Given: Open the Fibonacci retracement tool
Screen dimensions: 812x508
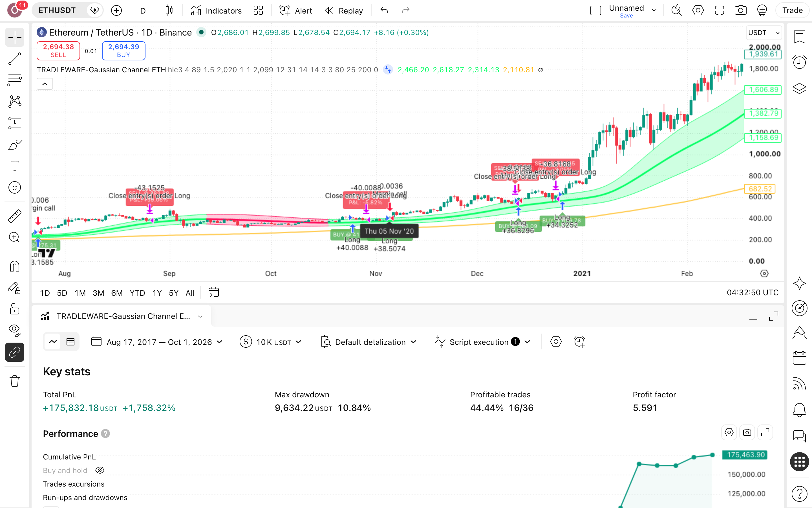Looking at the screenshot, I should [x=14, y=80].
